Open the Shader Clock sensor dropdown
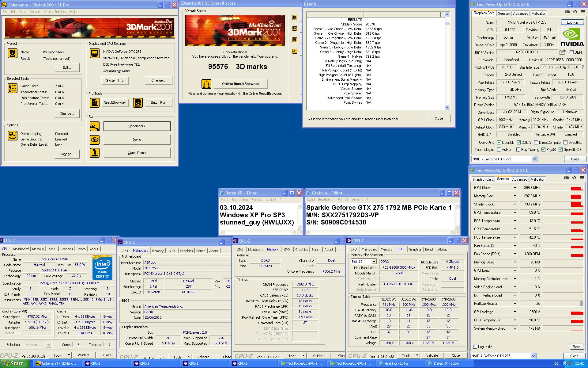 click(515, 204)
